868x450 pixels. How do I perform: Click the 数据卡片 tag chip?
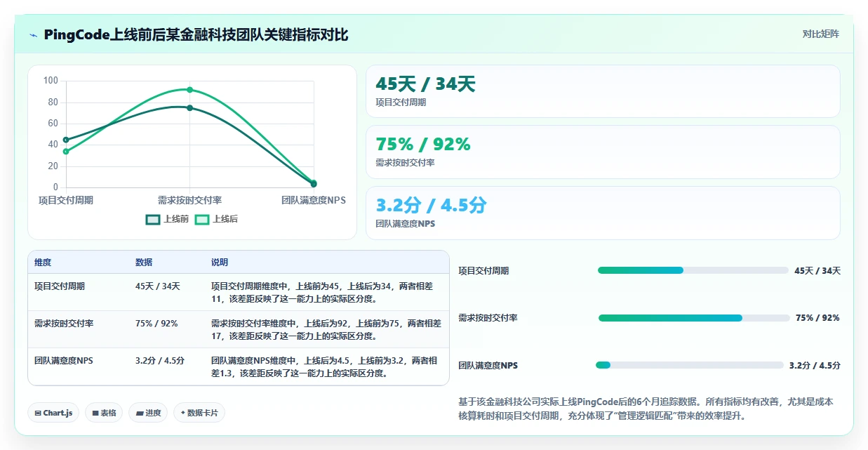pyautogui.click(x=199, y=413)
